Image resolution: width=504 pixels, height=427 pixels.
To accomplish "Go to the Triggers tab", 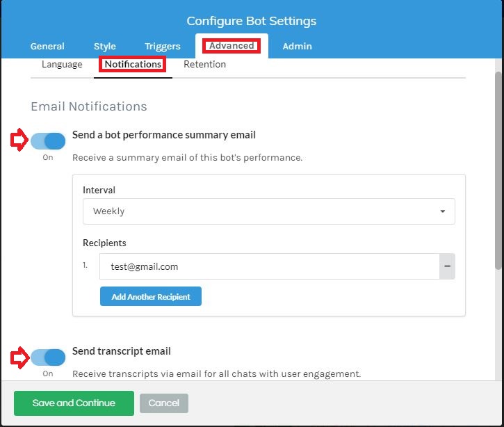I will (x=162, y=47).
